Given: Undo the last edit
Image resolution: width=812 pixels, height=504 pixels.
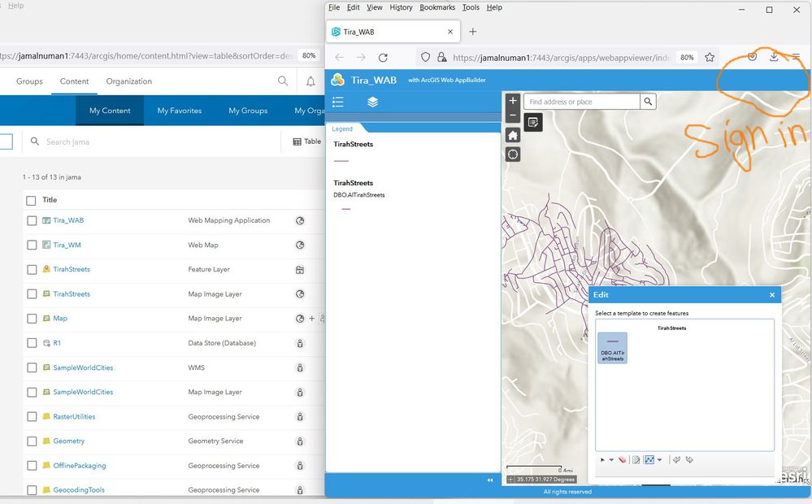Looking at the screenshot, I should (676, 460).
